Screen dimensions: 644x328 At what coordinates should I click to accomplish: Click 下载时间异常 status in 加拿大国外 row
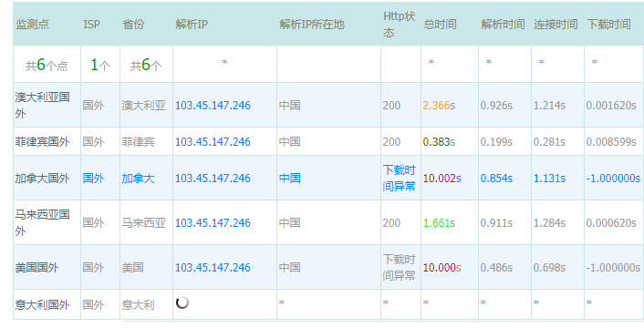[400, 179]
